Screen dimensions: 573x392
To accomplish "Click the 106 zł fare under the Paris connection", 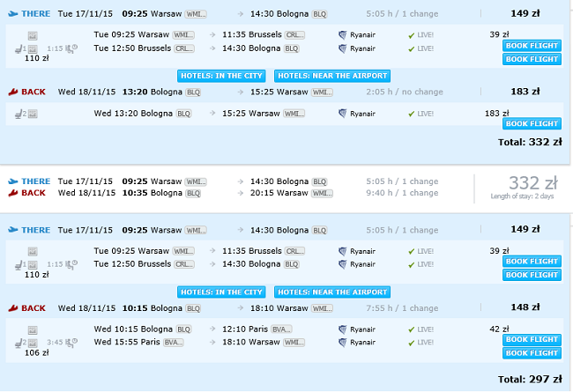I will (36, 353).
